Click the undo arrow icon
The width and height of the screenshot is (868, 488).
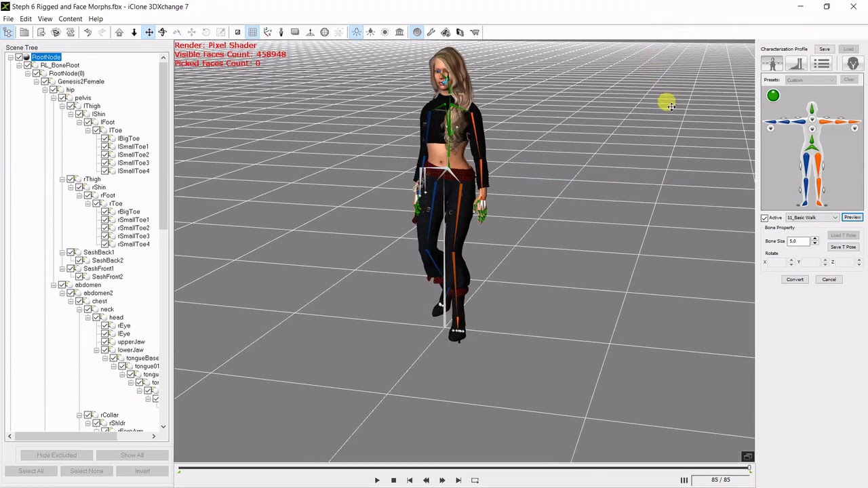tap(87, 32)
